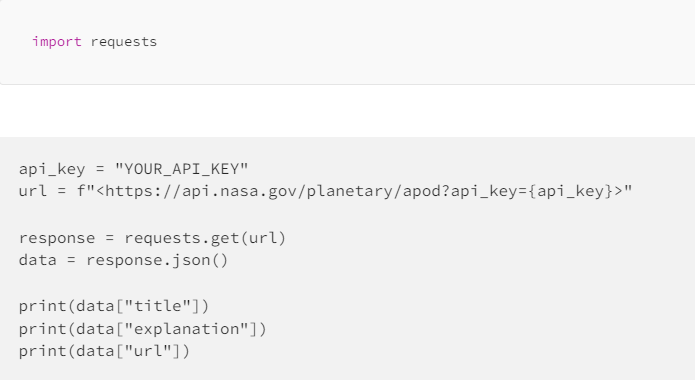
Task: Click the response.json() method call
Action: 157,260
